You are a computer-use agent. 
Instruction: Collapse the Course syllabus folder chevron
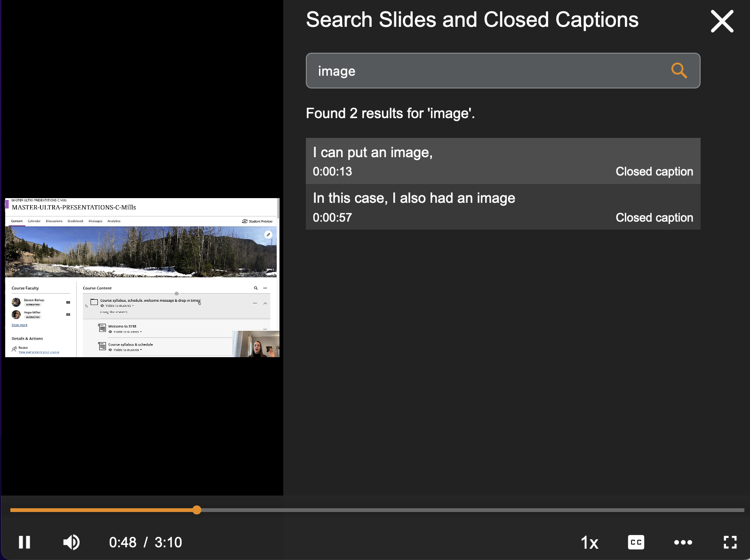tap(265, 304)
